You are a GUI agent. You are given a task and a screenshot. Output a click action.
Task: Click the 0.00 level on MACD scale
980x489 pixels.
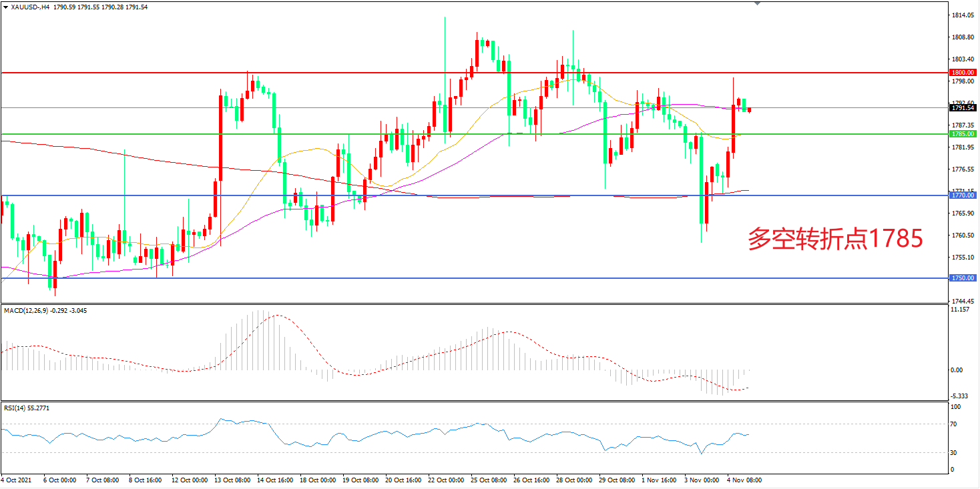click(957, 370)
